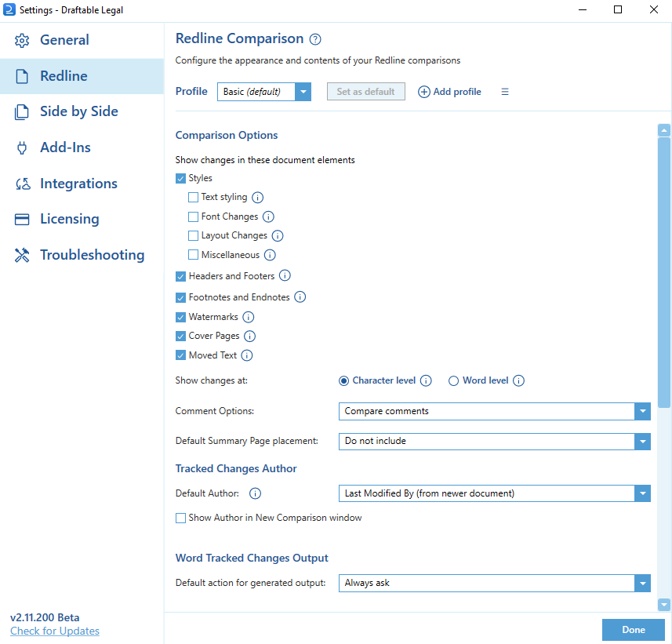
Task: Click Add profile label
Action: click(x=457, y=92)
